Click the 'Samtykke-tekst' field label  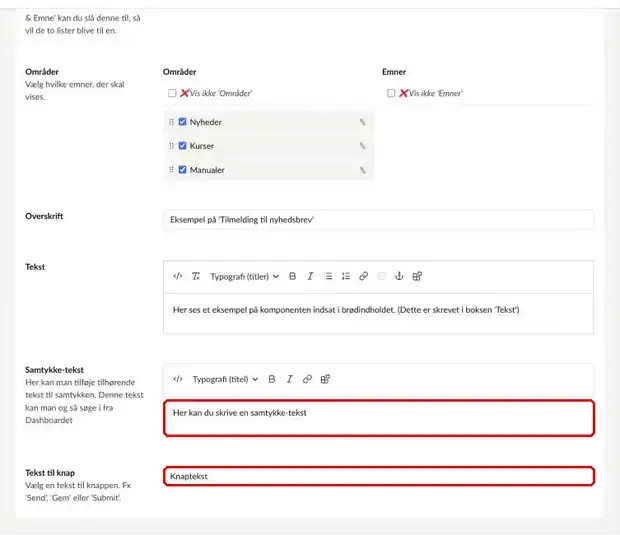click(x=54, y=370)
